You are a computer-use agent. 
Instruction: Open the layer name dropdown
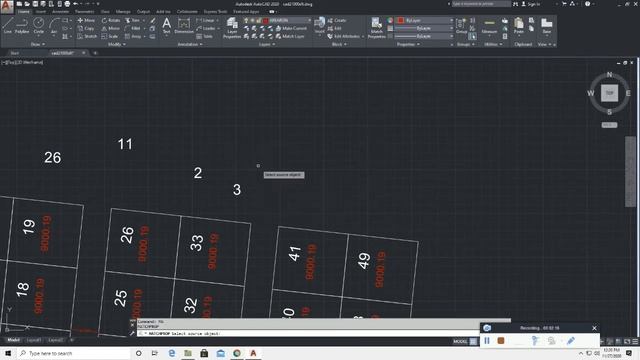coord(278,20)
